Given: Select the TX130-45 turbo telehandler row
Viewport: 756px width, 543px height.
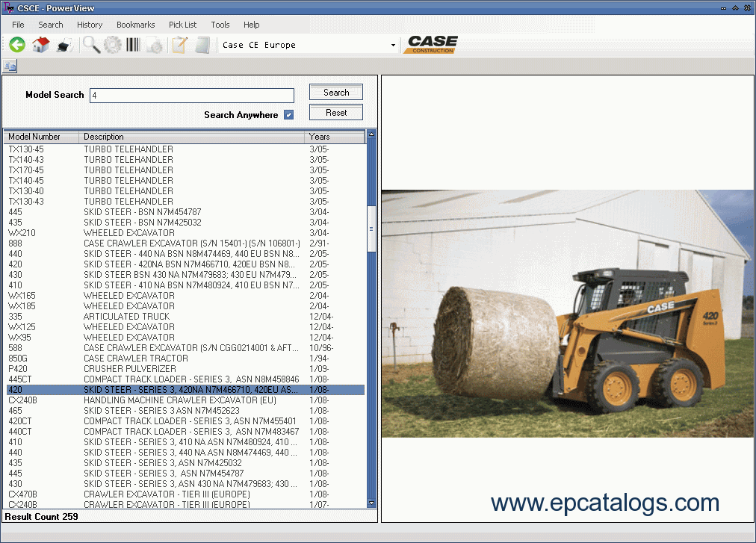Looking at the screenshot, I should pyautogui.click(x=185, y=149).
